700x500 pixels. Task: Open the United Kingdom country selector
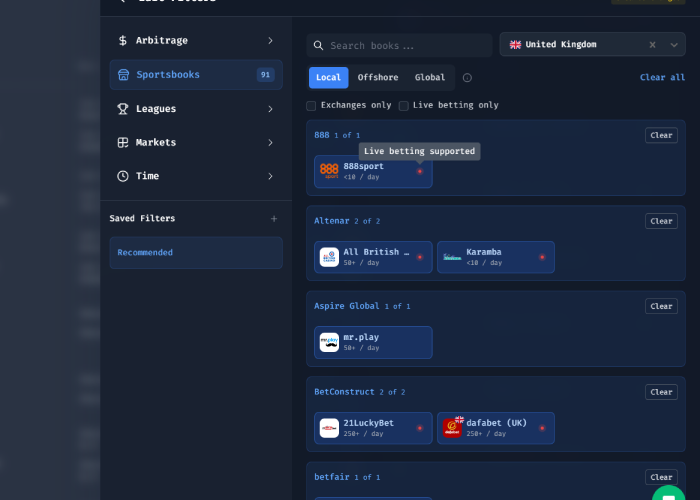[592, 44]
